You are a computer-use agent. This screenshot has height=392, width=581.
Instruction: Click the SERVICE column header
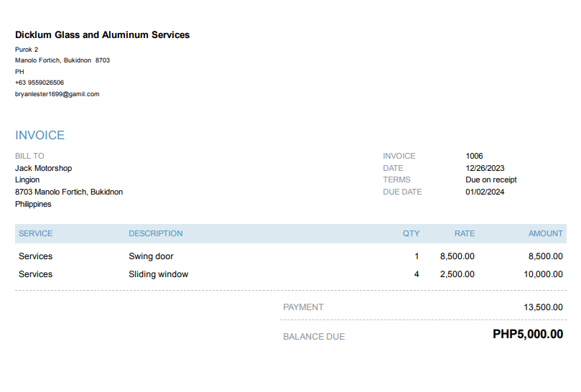(x=35, y=233)
